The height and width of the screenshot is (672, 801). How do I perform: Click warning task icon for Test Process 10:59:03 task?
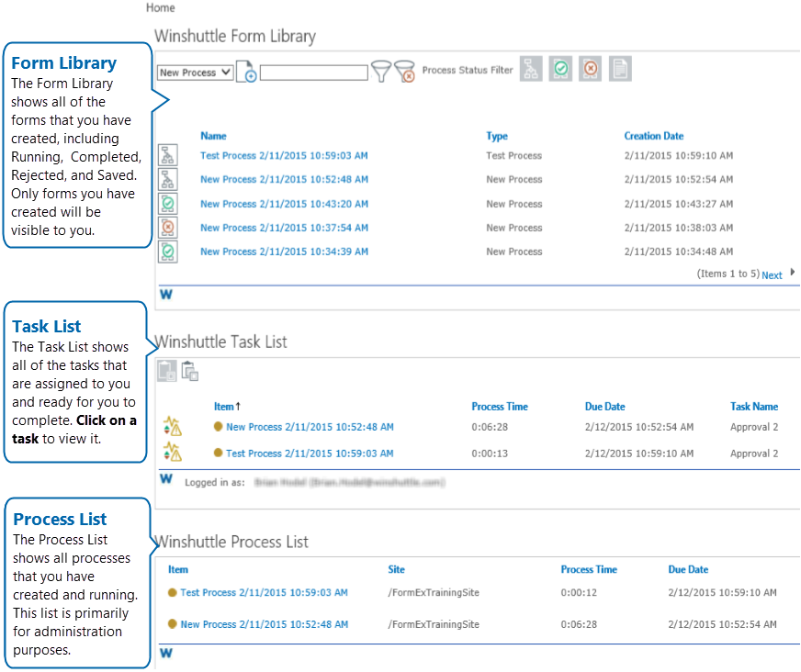coord(173,452)
